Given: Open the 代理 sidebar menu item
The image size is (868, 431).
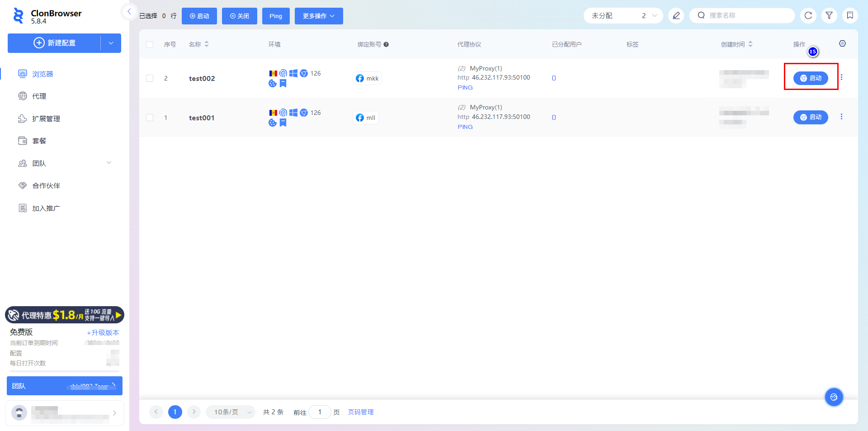Looking at the screenshot, I should tap(39, 96).
